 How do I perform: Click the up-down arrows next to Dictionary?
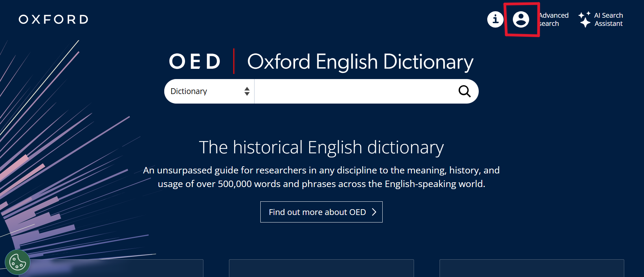247,91
